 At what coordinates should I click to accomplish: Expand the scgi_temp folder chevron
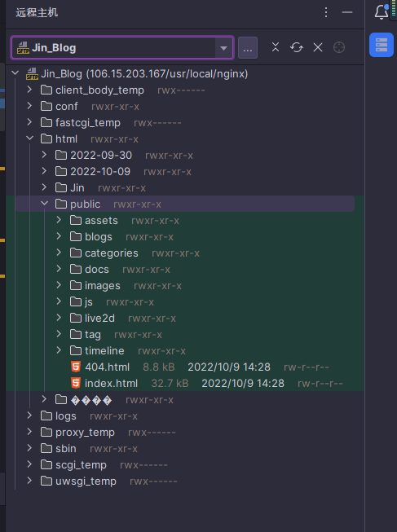click(x=29, y=464)
